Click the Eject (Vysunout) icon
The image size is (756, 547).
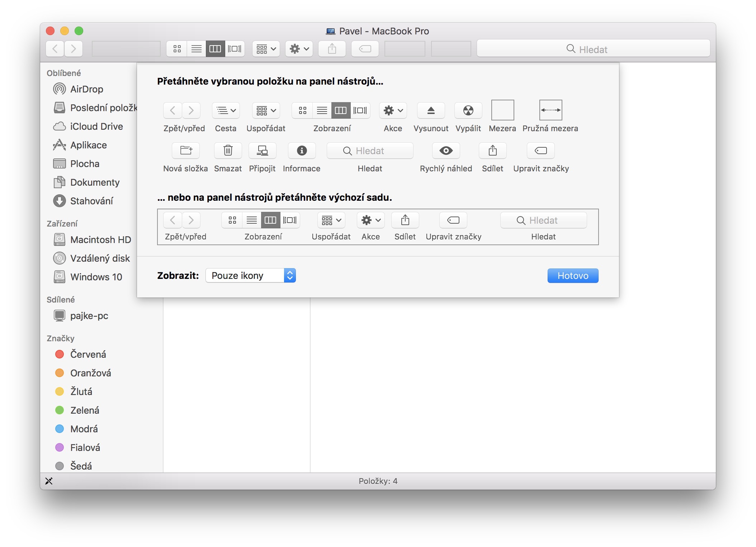(x=431, y=110)
